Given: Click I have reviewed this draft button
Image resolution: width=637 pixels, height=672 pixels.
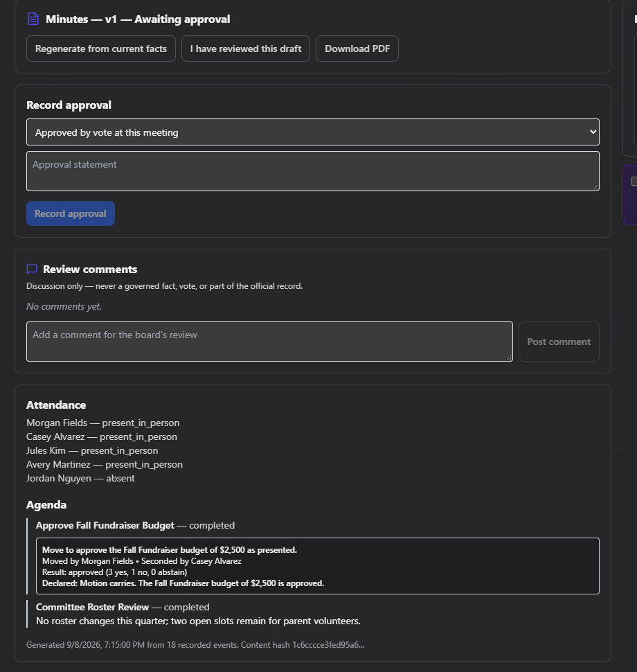Looking at the screenshot, I should coord(246,48).
